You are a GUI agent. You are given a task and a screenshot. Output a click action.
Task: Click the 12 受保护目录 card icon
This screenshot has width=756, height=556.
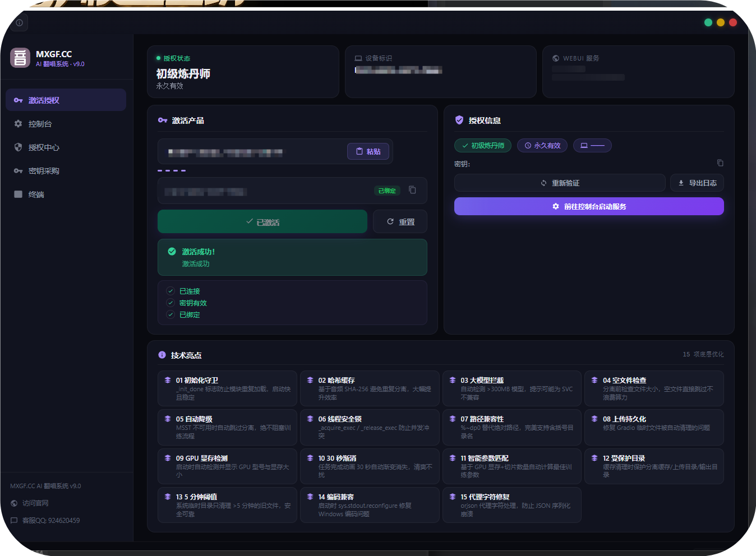[x=594, y=458]
